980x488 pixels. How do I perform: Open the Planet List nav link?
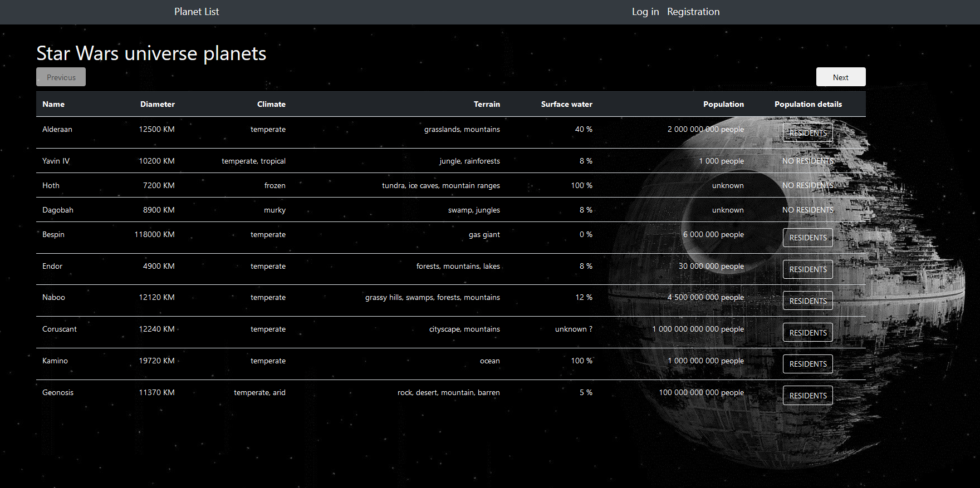196,12
